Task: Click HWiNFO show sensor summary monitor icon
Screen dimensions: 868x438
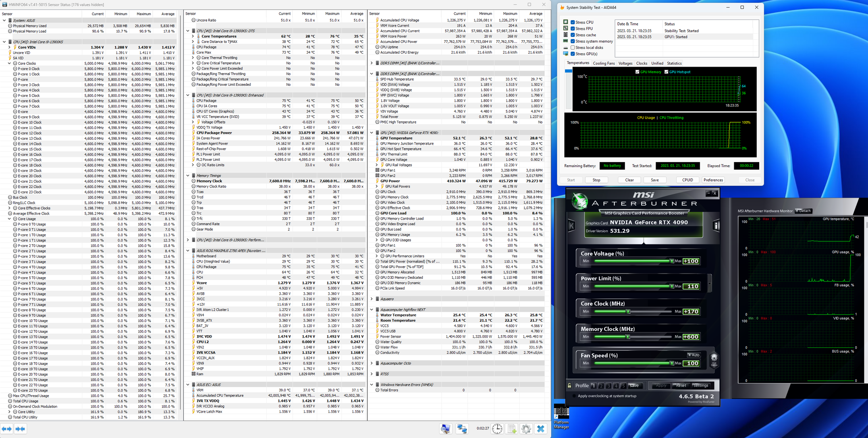Action: [446, 429]
